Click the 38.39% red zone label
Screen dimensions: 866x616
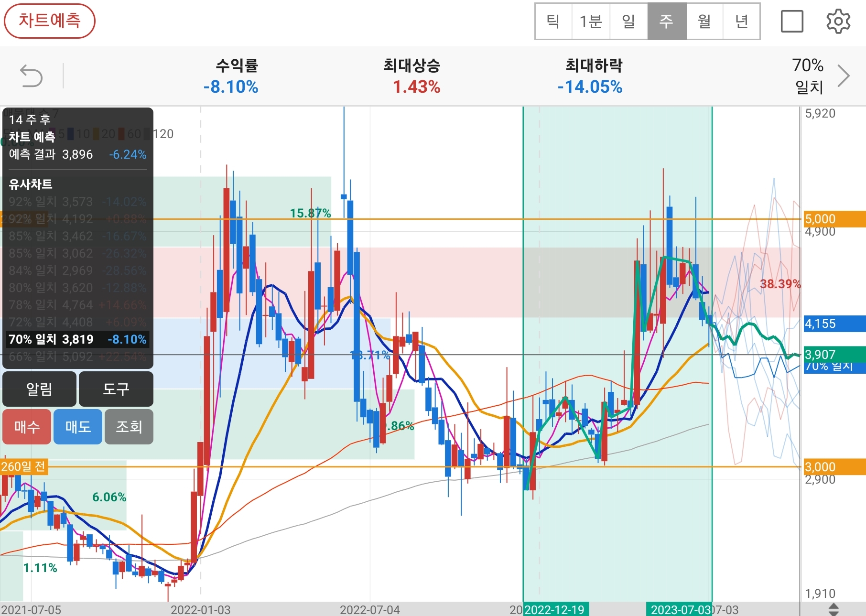coord(780,284)
